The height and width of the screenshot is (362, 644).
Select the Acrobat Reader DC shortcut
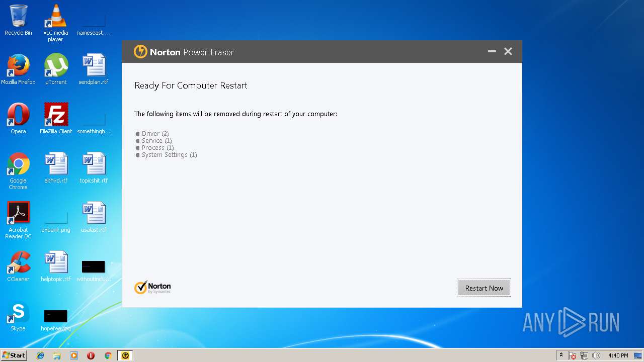[18, 221]
